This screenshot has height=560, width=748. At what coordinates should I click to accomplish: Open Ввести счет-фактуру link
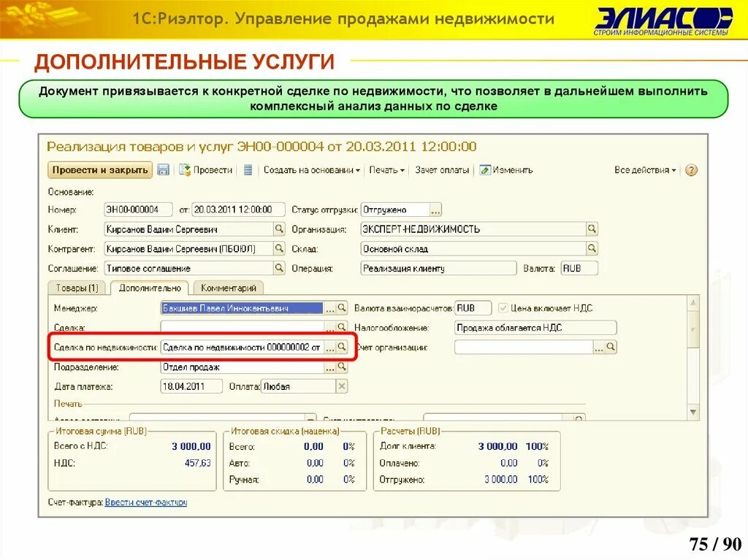point(146,502)
